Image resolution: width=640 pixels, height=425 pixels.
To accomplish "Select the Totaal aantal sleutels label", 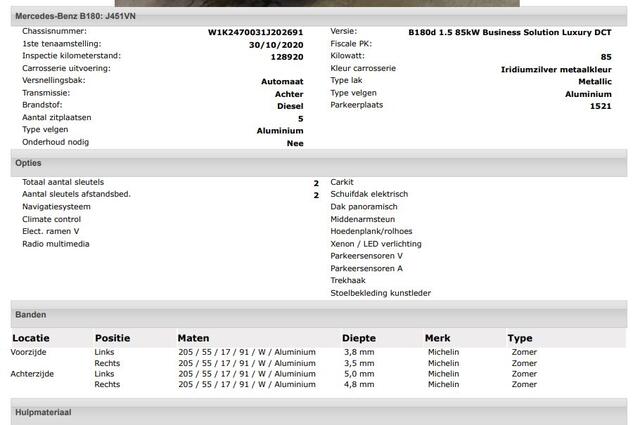I will [x=63, y=182].
